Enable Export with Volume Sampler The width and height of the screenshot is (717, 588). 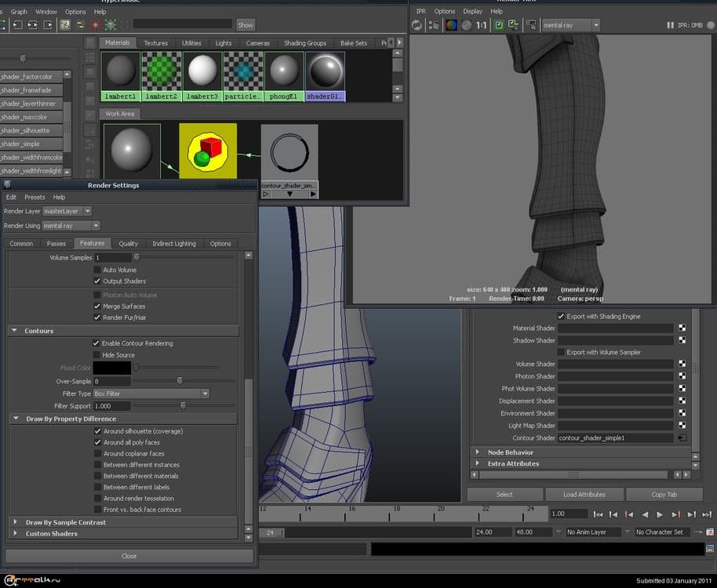561,353
